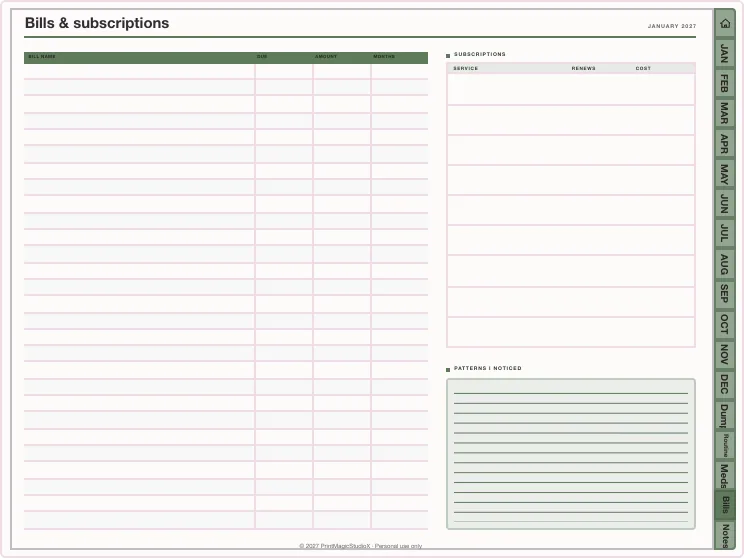Go to the MAR month tab
744x558 pixels.
(x=725, y=113)
